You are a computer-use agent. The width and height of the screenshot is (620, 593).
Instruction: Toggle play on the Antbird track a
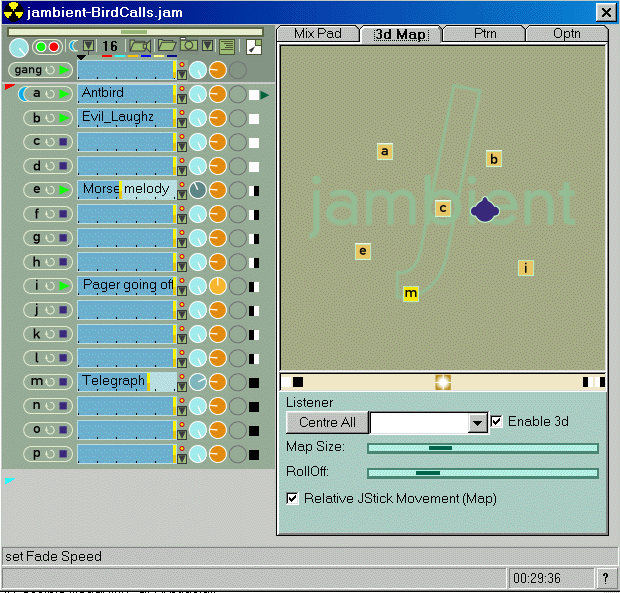(x=65, y=94)
